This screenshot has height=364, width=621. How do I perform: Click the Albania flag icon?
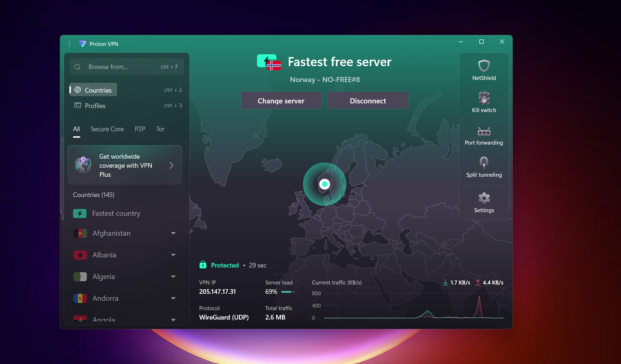coord(80,255)
